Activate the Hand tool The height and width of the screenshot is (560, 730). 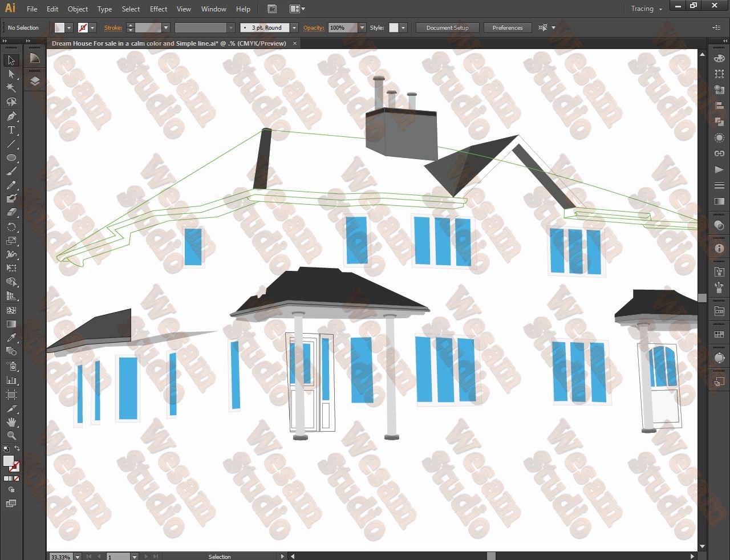11,422
